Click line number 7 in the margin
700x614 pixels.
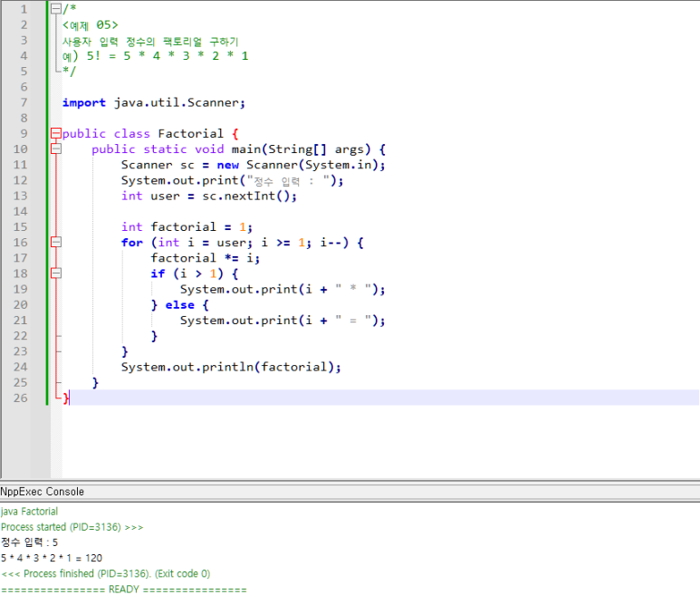(x=24, y=102)
